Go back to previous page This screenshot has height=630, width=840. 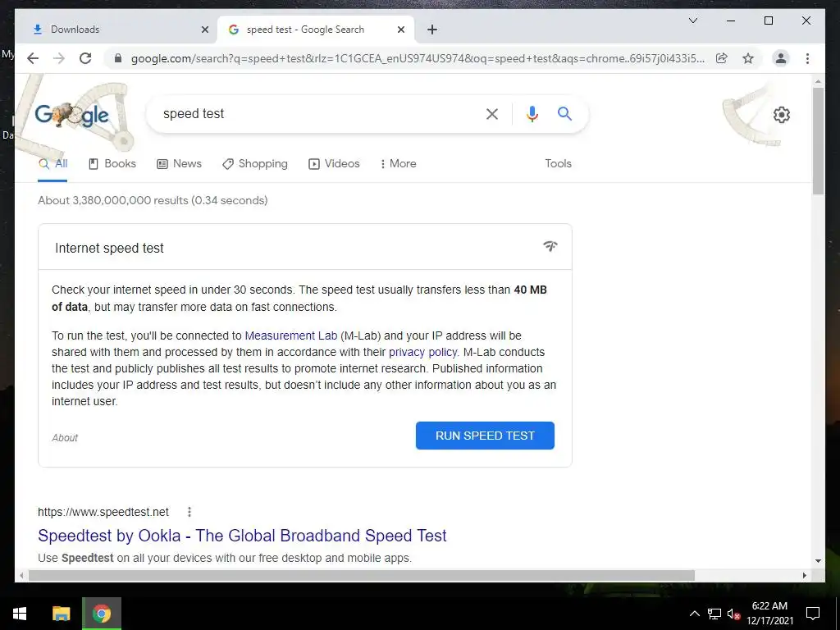[33, 58]
